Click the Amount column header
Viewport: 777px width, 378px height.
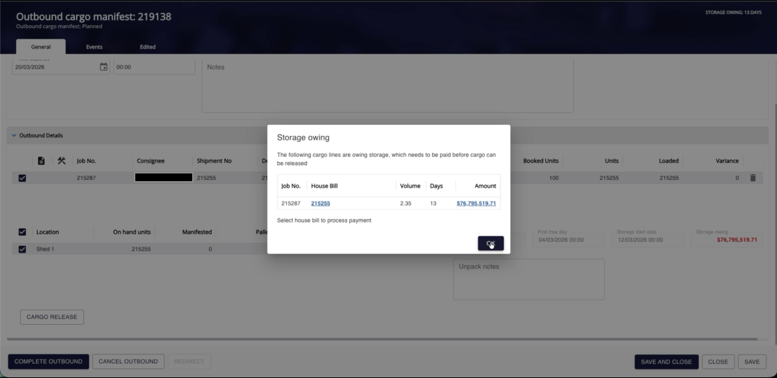pyautogui.click(x=485, y=186)
